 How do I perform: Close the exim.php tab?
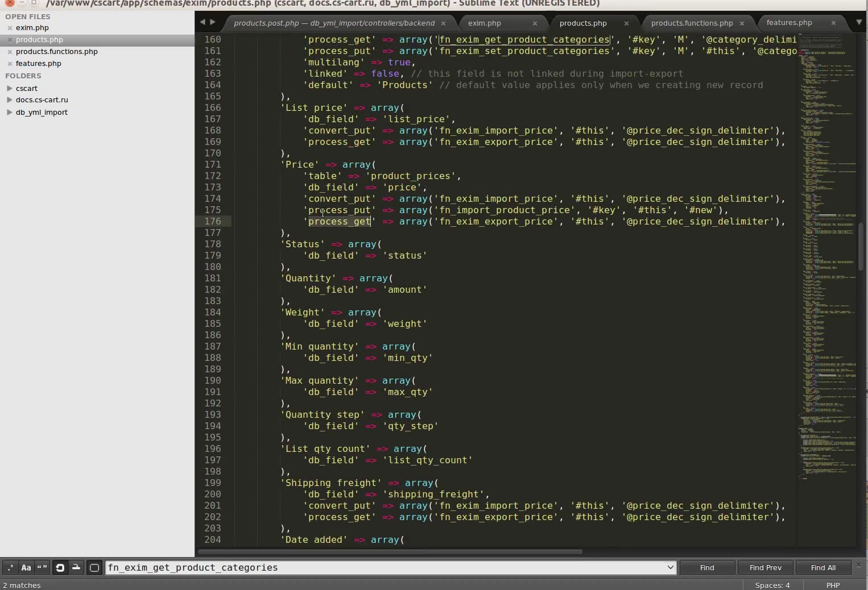(535, 23)
